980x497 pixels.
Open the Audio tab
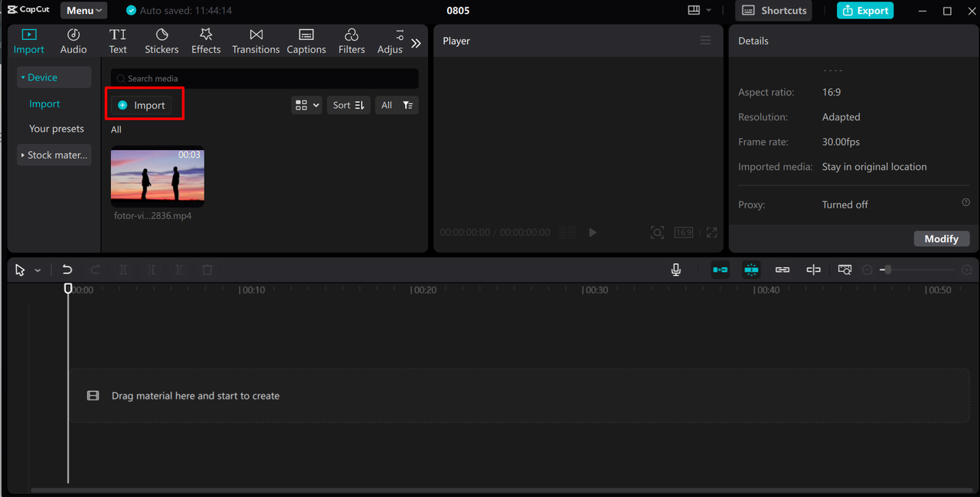tap(73, 41)
